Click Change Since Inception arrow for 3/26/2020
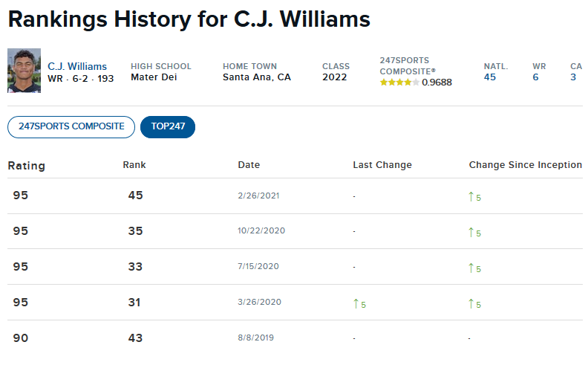Viewport: 588px width, 368px height. coord(471,303)
